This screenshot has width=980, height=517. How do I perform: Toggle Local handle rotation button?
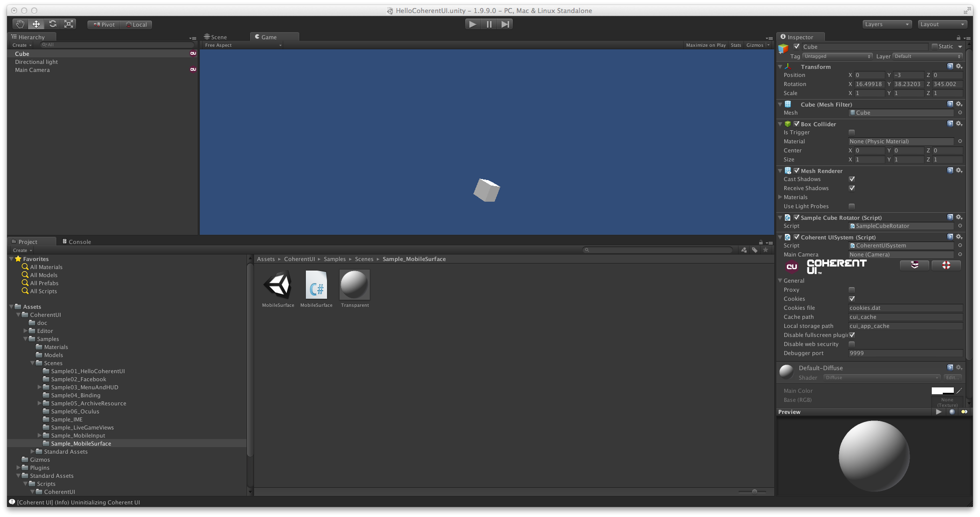pos(136,25)
